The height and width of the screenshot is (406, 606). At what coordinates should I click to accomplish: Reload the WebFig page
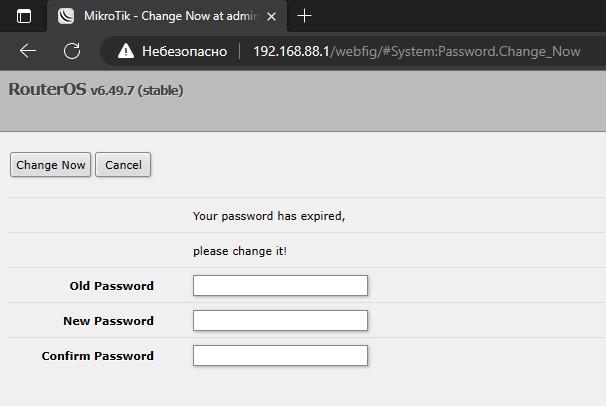(x=72, y=51)
